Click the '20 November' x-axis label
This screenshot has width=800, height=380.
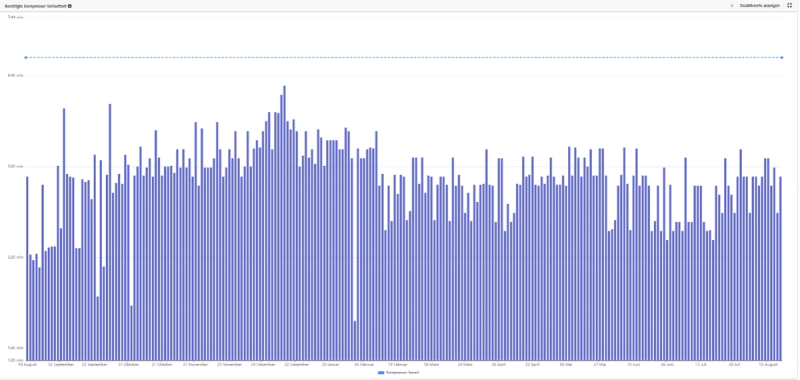(230, 365)
